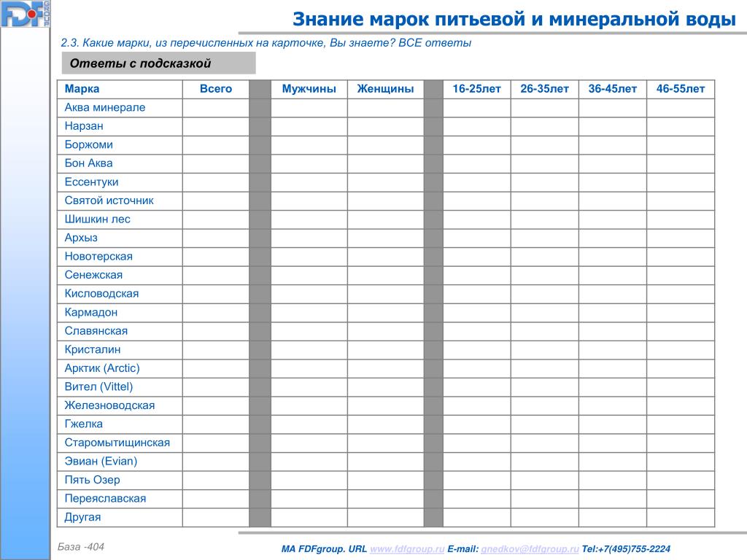Open the www.fdfgroup.ru link

pos(407,548)
